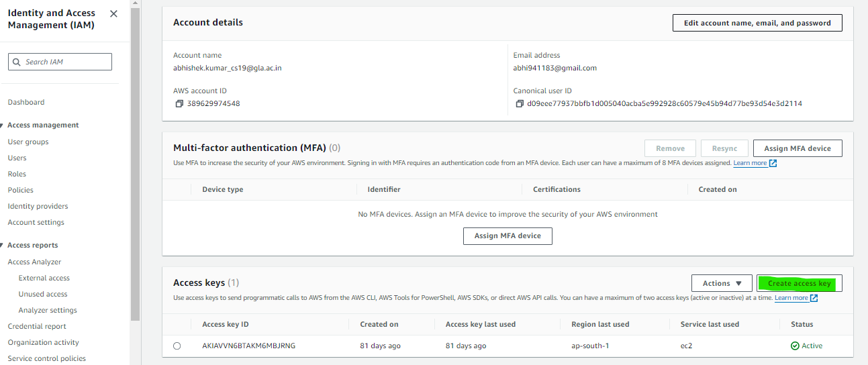This screenshot has width=868, height=365.
Task: Select the AKIAVVN6BTAKM6MBJRNG access key radio button
Action: coord(177,346)
